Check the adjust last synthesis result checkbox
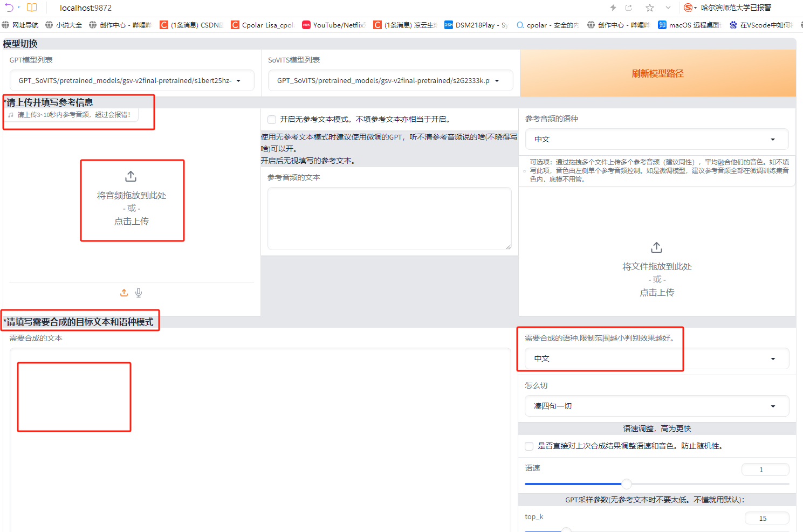Screen dimensions: 803x532 529,446
